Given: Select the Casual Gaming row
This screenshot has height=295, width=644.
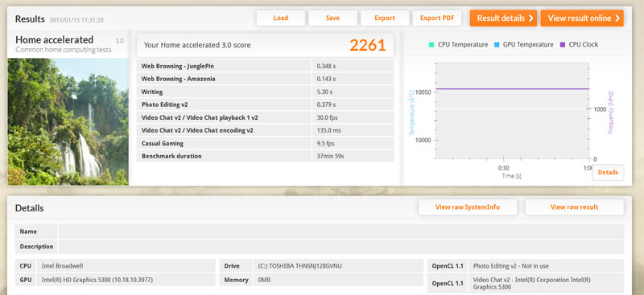Looking at the screenshot, I should [x=265, y=144].
